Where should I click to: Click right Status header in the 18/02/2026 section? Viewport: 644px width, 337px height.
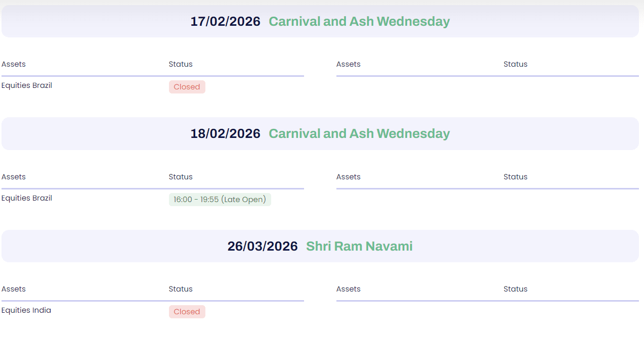coord(516,177)
